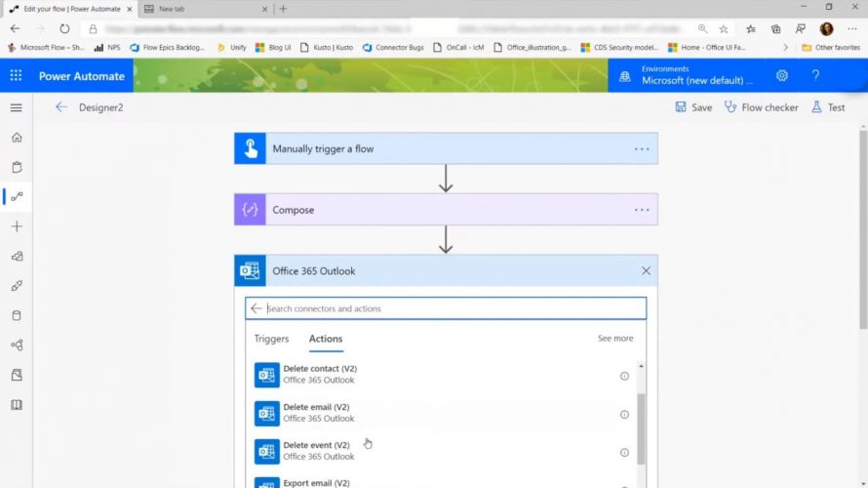
Task: Show info for Delete contact (V2)
Action: click(624, 376)
